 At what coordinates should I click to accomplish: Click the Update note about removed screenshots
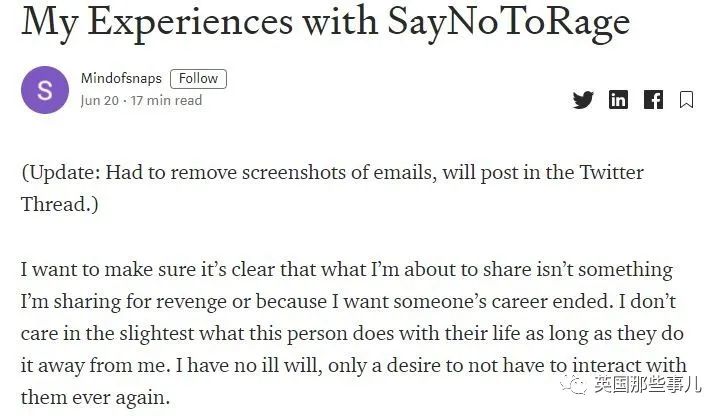(332, 188)
